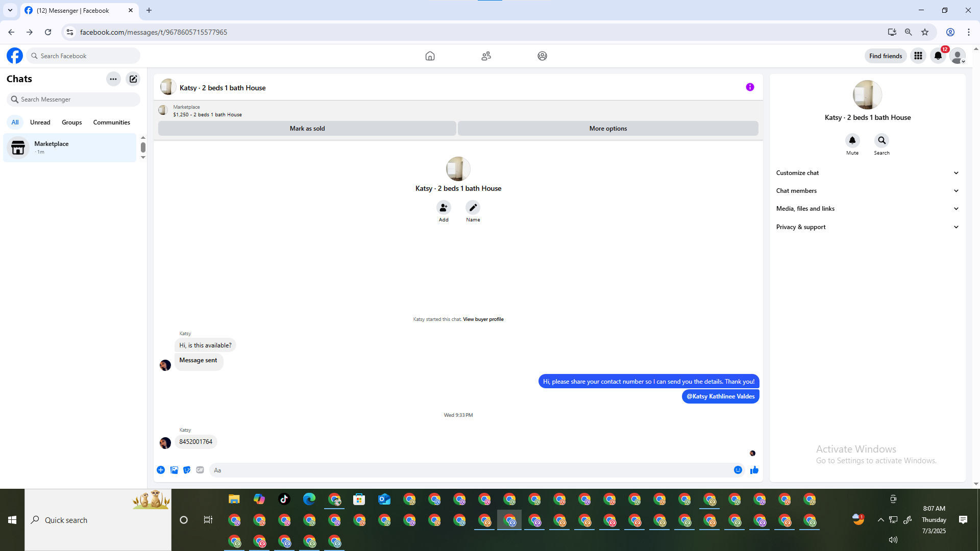Open the View buyer profile link
The height and width of the screenshot is (551, 980).
(x=483, y=319)
